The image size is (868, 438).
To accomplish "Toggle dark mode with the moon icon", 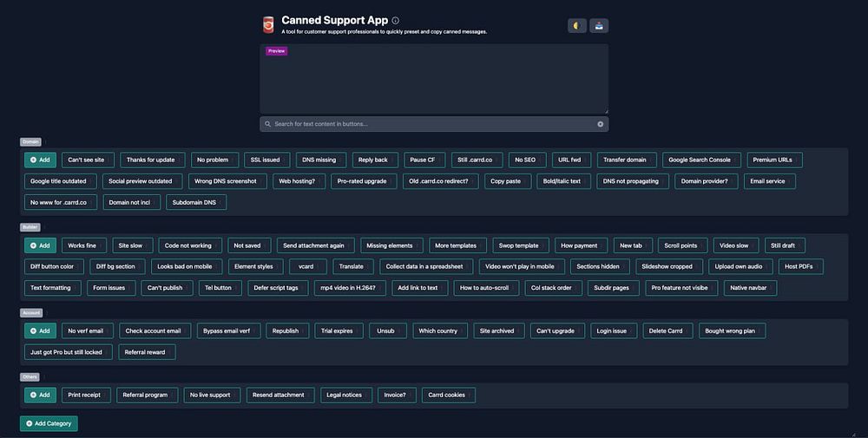I will [x=577, y=25].
